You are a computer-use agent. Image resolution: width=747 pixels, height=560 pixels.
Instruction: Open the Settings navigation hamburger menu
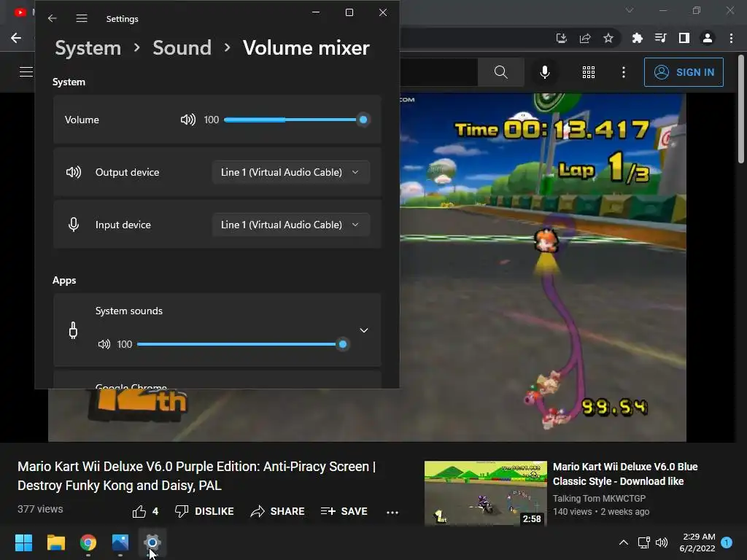click(x=82, y=18)
